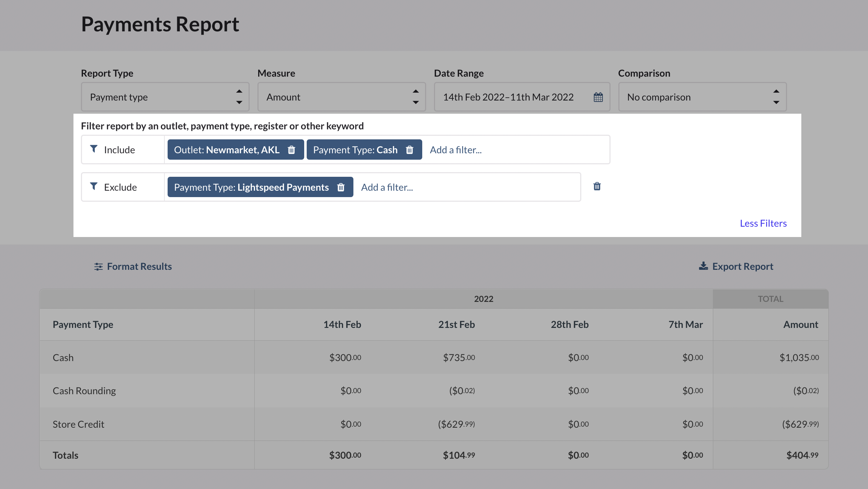Click the Export Report link
This screenshot has height=489, width=868.
[x=742, y=266]
